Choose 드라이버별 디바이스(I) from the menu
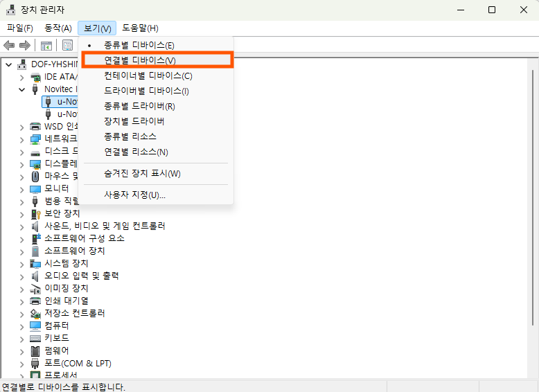This screenshot has height=392, width=539. tap(146, 91)
